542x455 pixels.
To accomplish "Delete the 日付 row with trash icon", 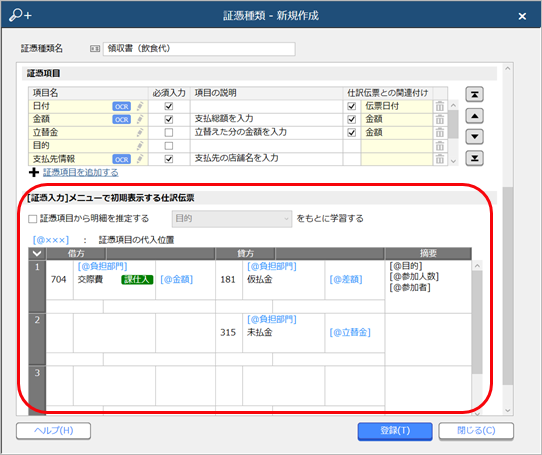I will pos(440,106).
